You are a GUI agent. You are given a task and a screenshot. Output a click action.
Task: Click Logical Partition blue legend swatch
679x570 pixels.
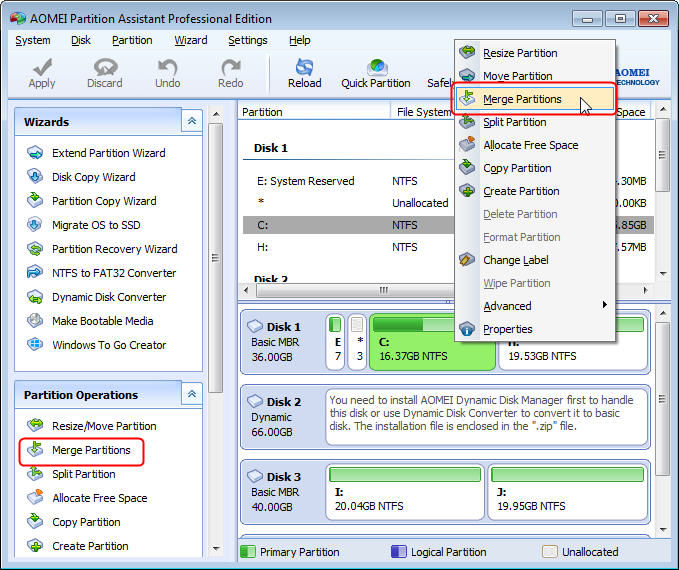(x=399, y=551)
